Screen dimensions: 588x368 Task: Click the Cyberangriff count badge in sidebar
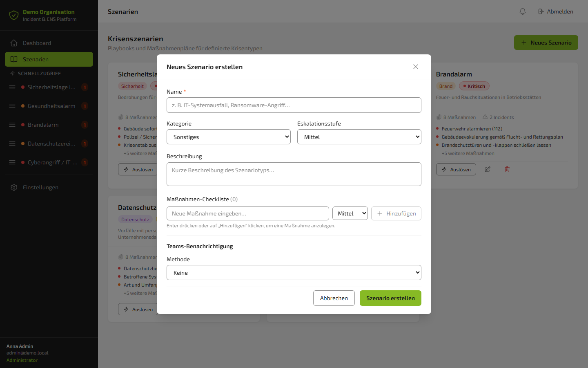pyautogui.click(x=85, y=162)
